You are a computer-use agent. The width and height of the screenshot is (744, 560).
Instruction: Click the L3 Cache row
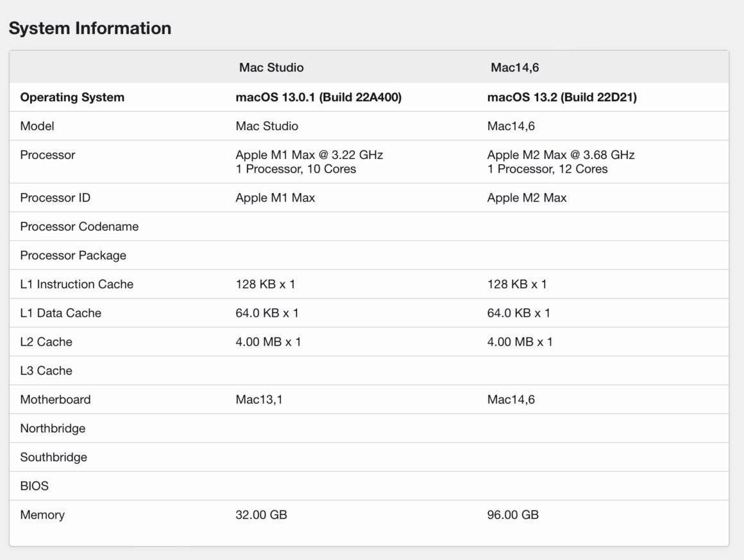[x=47, y=371]
